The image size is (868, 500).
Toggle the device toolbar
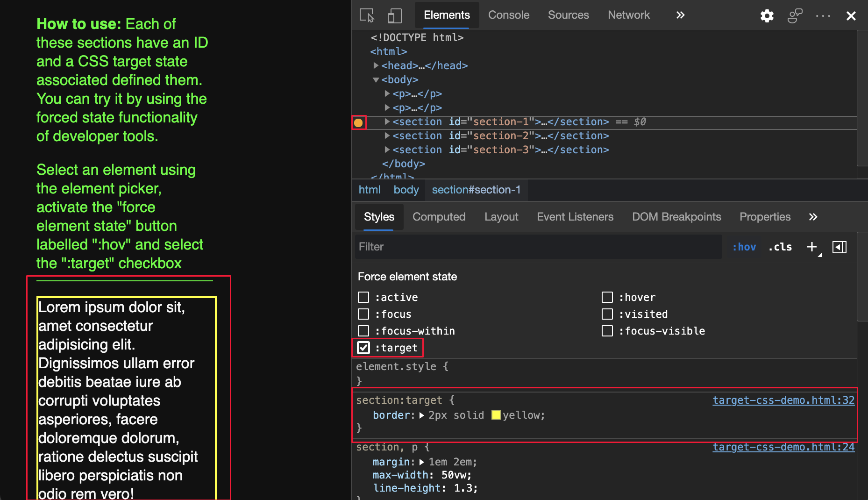click(x=395, y=15)
